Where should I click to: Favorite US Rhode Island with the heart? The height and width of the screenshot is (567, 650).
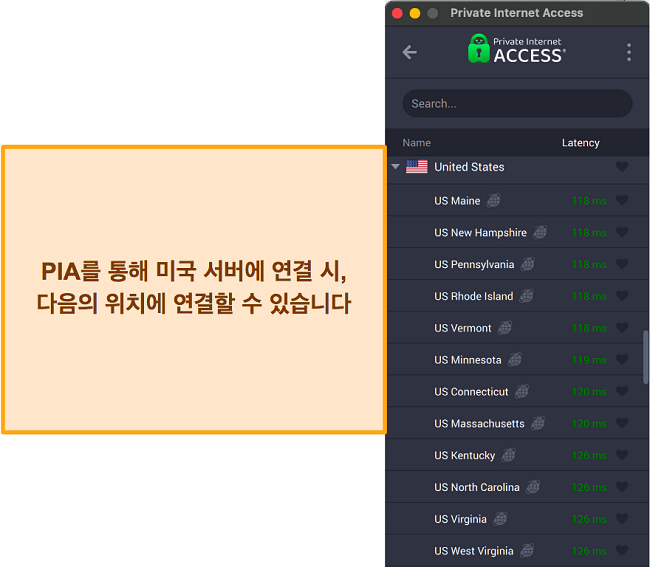pyautogui.click(x=622, y=296)
